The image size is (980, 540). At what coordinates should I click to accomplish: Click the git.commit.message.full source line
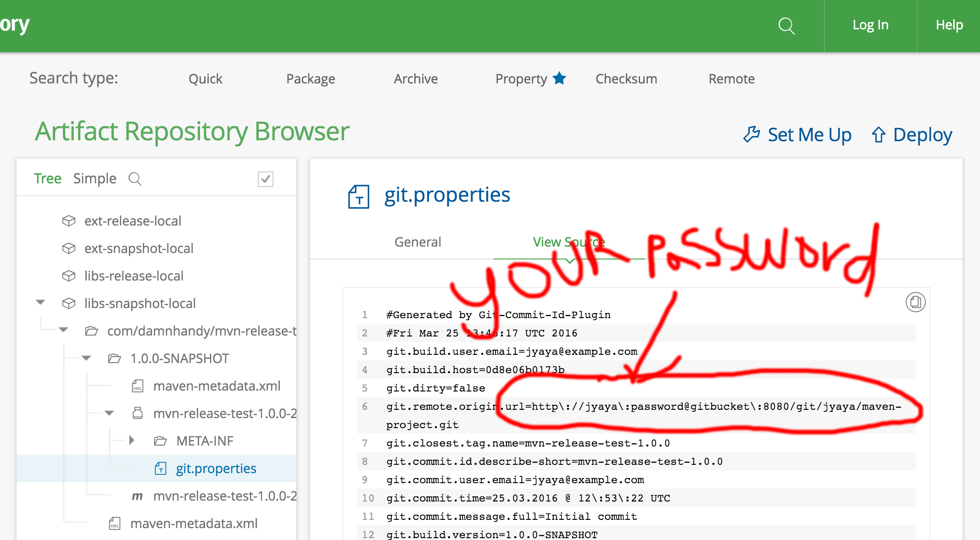coord(512,517)
